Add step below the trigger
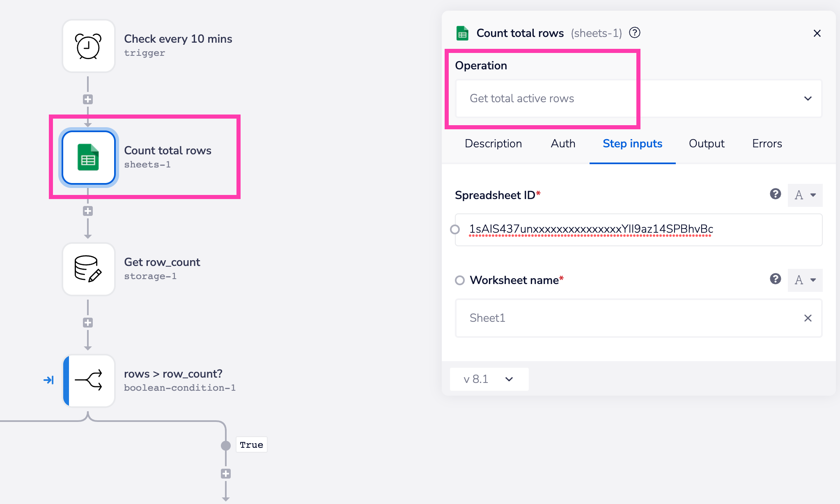This screenshot has height=504, width=840. (88, 99)
